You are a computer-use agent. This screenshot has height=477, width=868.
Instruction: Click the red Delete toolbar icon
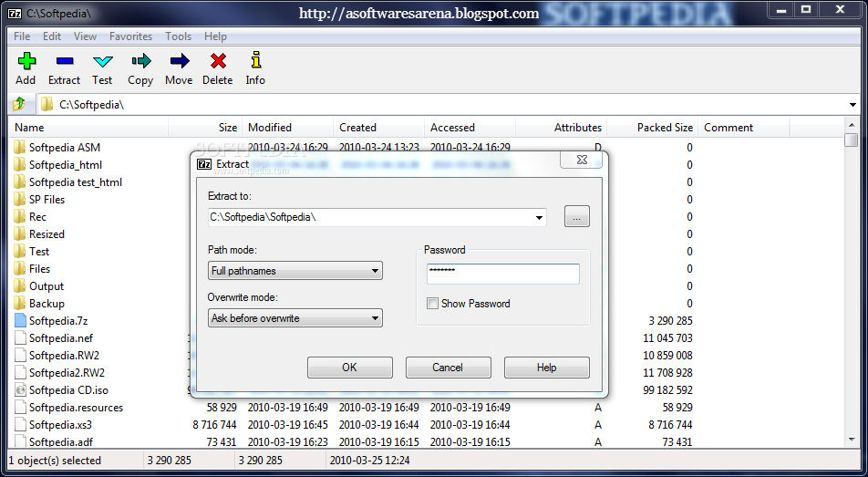point(218,60)
